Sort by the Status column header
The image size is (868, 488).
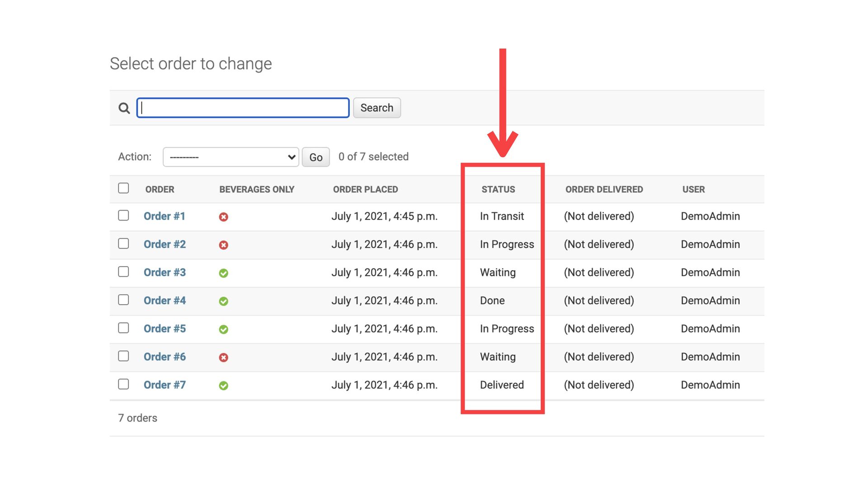498,189
